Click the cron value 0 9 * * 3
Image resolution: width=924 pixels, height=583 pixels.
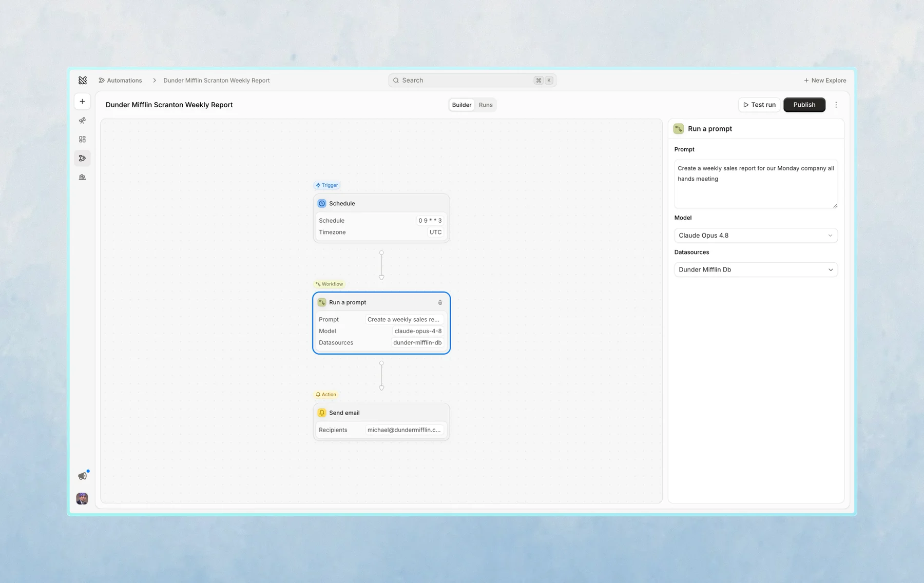pyautogui.click(x=430, y=221)
